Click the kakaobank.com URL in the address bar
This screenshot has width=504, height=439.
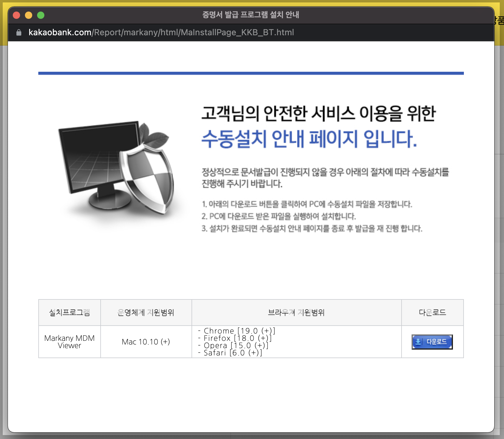coord(161,32)
